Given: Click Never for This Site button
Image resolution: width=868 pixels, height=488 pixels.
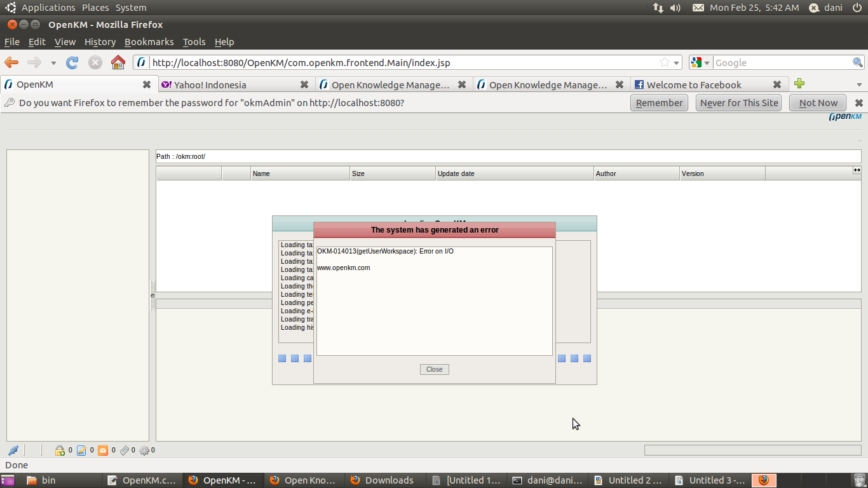Looking at the screenshot, I should pos(739,103).
